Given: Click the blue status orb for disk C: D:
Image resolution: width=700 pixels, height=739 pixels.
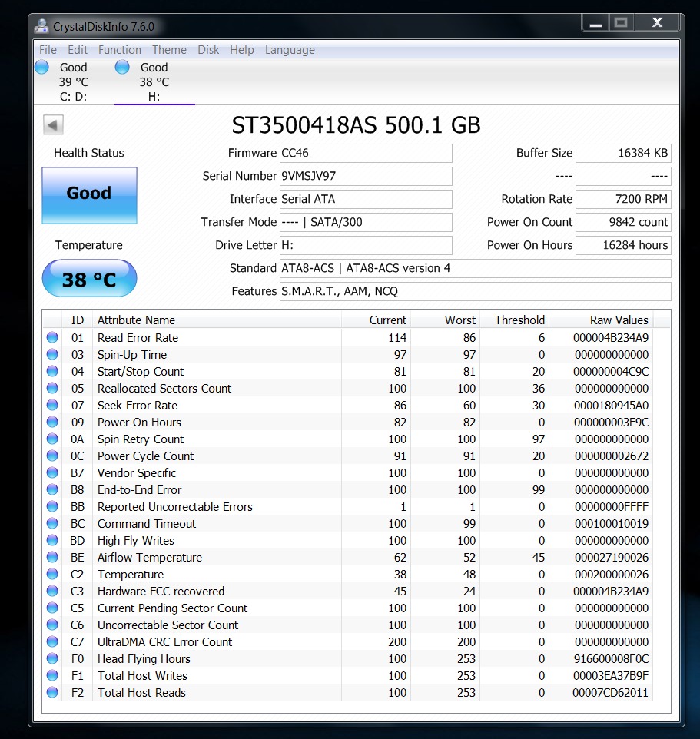Looking at the screenshot, I should 42,68.
